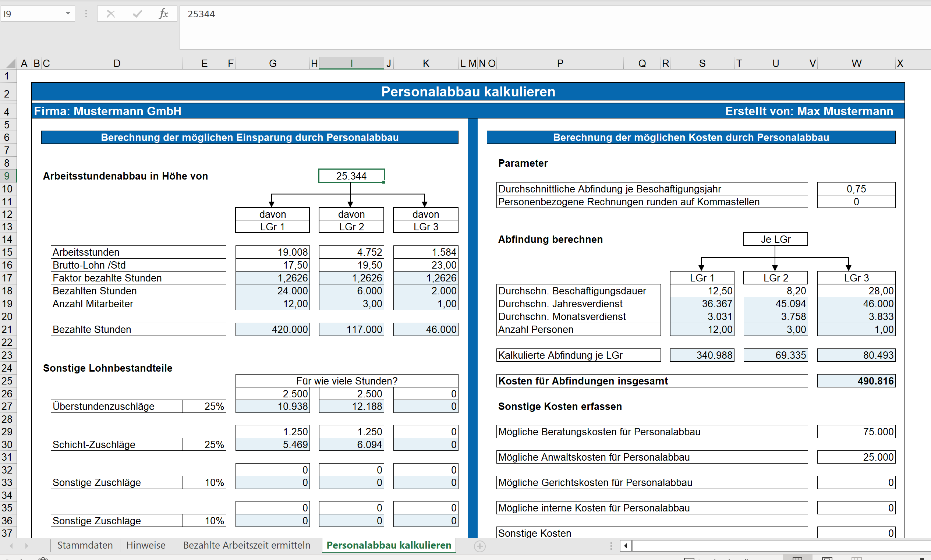Click the Sonstige Lohnbestandteile heading
Screen dimensions: 931x560
107,368
